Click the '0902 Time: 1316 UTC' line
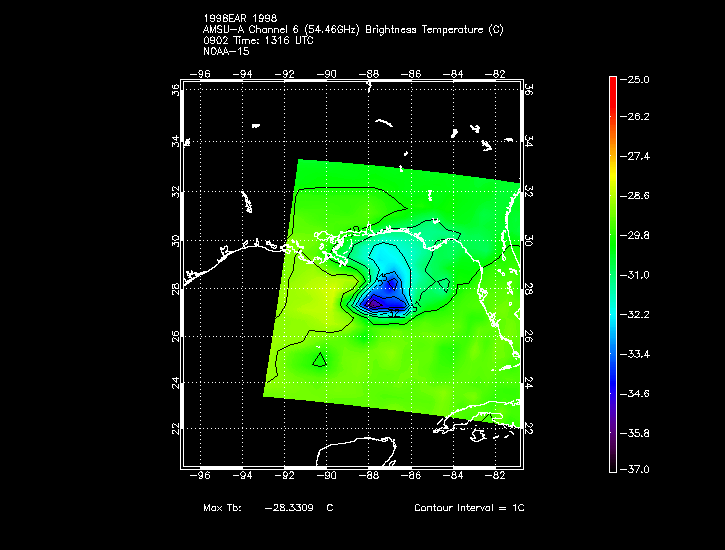The width and height of the screenshot is (725, 550). (x=258, y=41)
